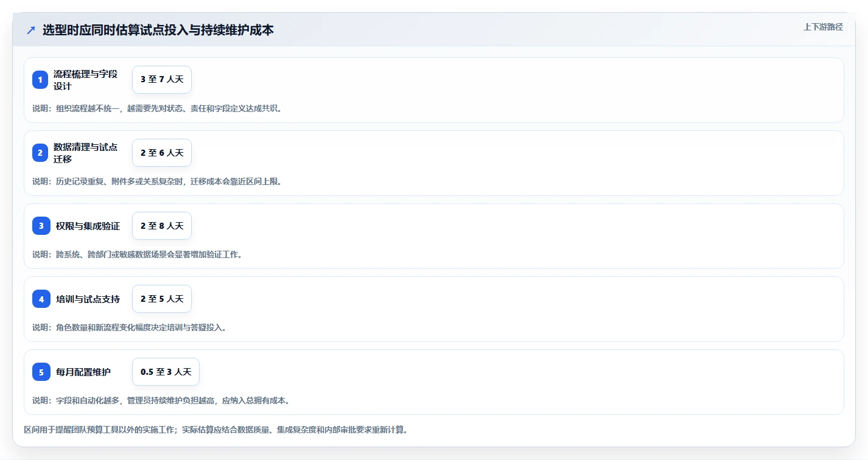The height and width of the screenshot is (460, 868).
Task: Click the 2 至 8 人天 chip
Action: [162, 226]
